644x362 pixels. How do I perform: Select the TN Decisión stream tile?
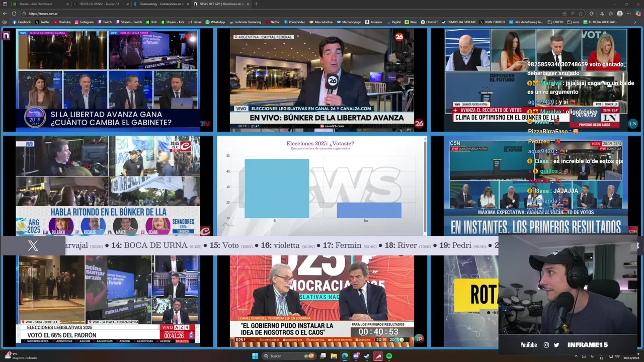coord(108,80)
